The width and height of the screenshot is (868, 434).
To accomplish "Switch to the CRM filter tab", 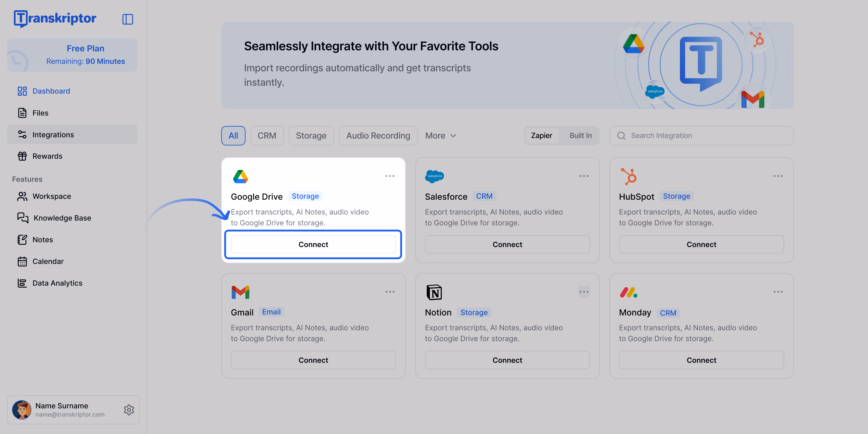I will tap(267, 136).
